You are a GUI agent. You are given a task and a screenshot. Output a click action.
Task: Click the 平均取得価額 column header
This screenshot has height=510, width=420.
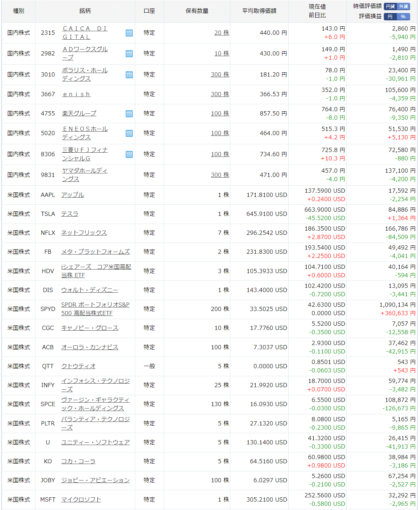(259, 11)
